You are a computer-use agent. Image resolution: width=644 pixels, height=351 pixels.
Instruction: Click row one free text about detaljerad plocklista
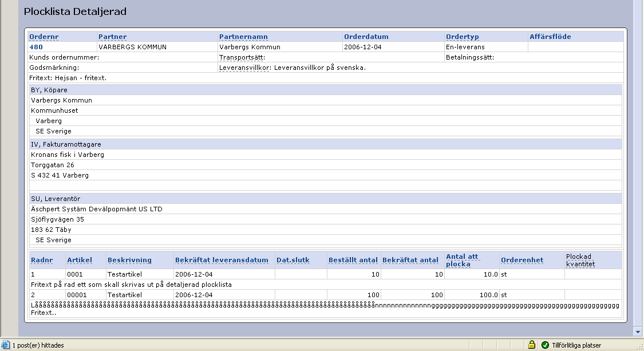coord(131,285)
